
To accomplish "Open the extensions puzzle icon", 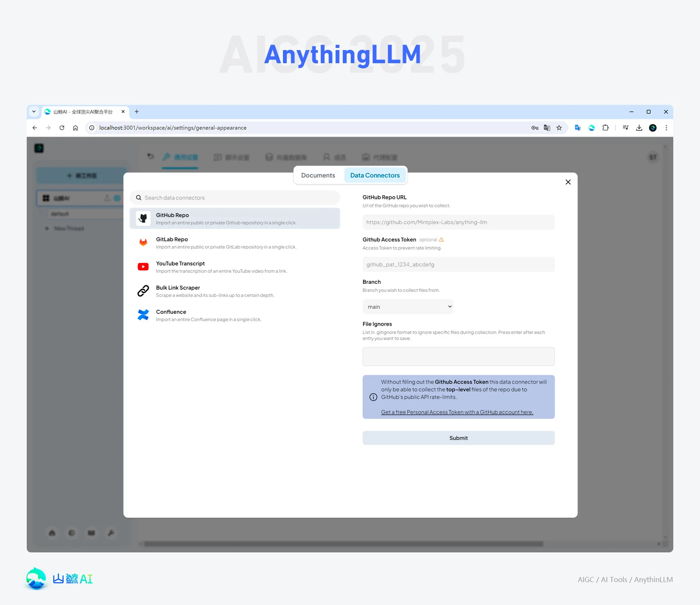I will pos(605,128).
